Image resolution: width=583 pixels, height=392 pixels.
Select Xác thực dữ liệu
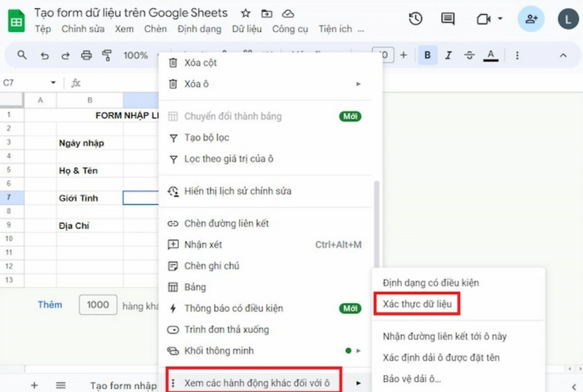(x=459, y=304)
